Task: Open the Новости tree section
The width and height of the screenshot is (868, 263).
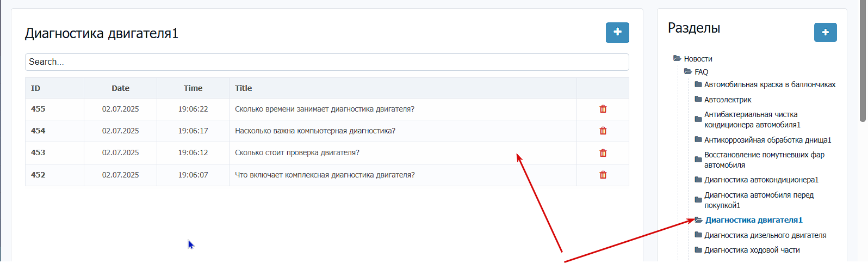Action: [698, 59]
